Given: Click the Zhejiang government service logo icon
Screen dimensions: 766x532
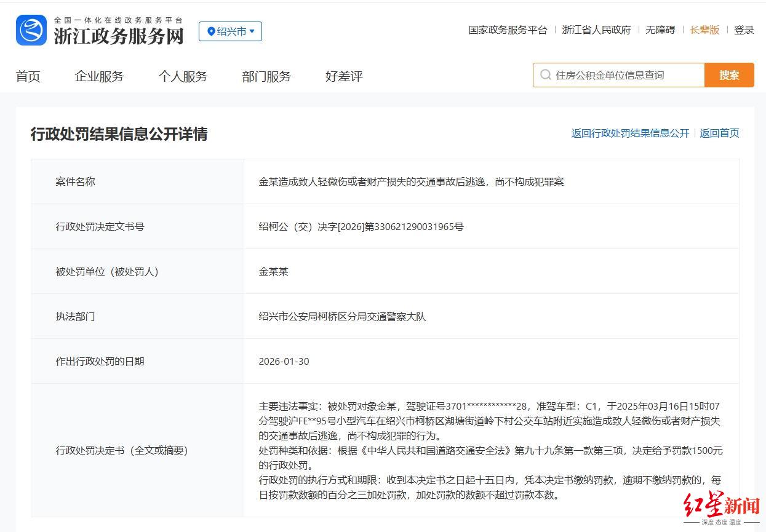Looking at the screenshot, I should click(x=31, y=30).
